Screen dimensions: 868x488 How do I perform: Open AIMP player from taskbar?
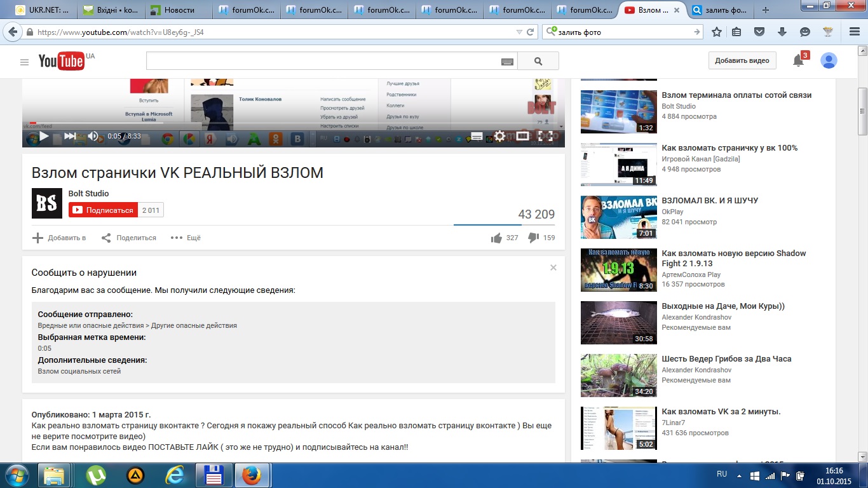(135, 475)
